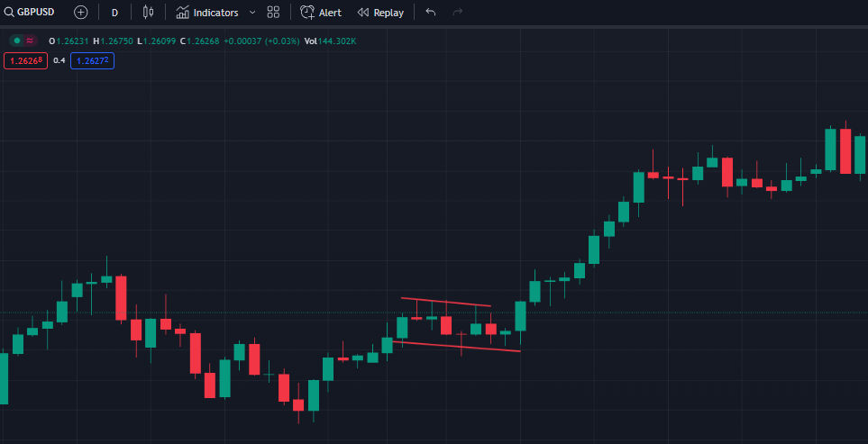The height and width of the screenshot is (444, 868).
Task: Click the +0.00037 (+0.03%) change text
Action: 261,41
